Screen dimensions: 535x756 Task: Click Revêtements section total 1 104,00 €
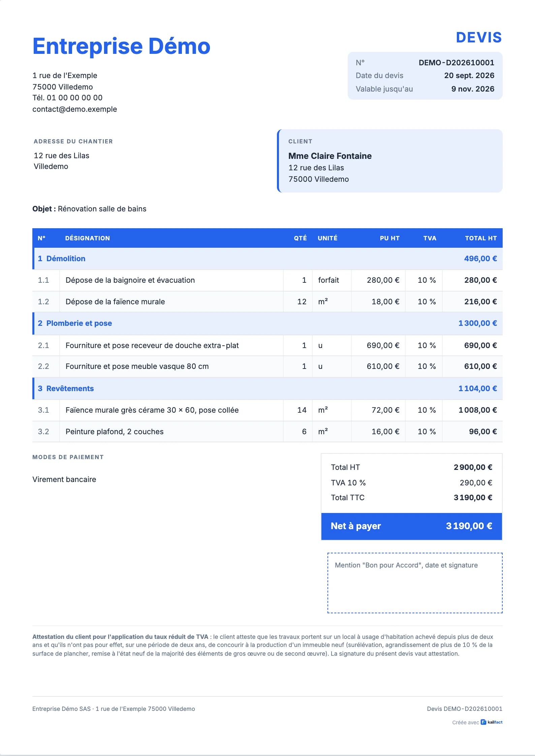(478, 388)
